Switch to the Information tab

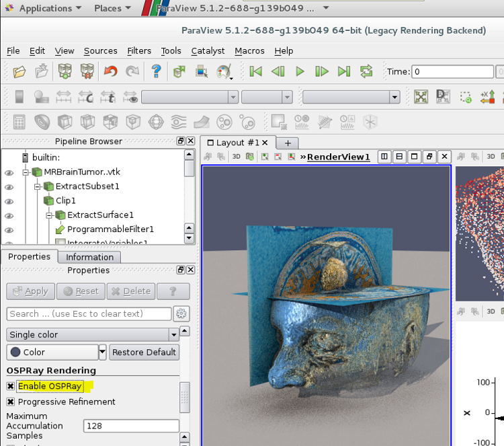point(89,257)
